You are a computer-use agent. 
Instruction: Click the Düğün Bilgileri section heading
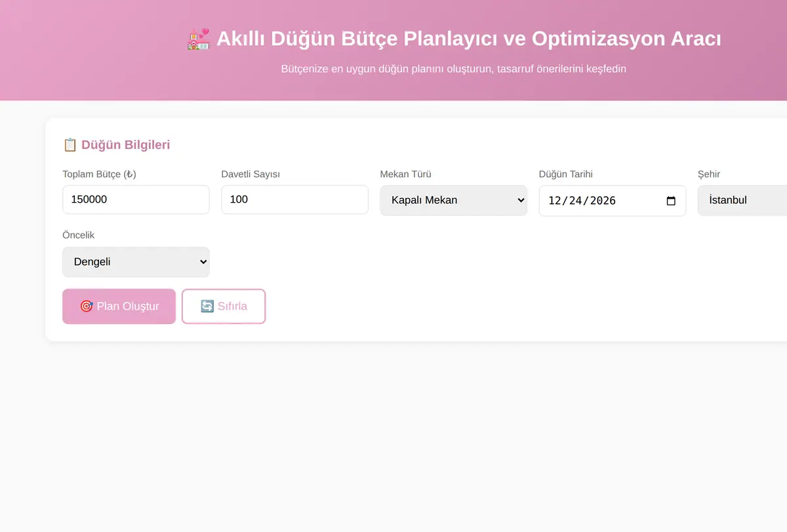(x=117, y=144)
